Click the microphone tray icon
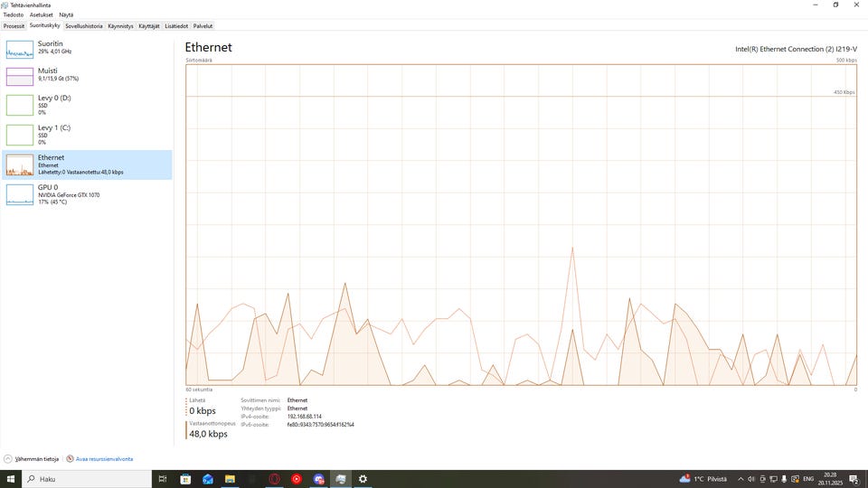Screen dimensions: 868x488 (x=784, y=479)
